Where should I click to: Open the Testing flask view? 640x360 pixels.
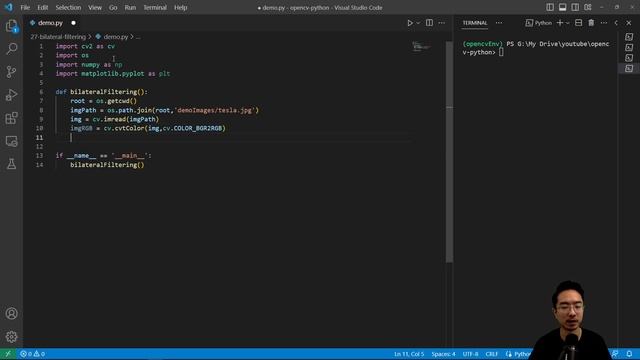tap(11, 164)
